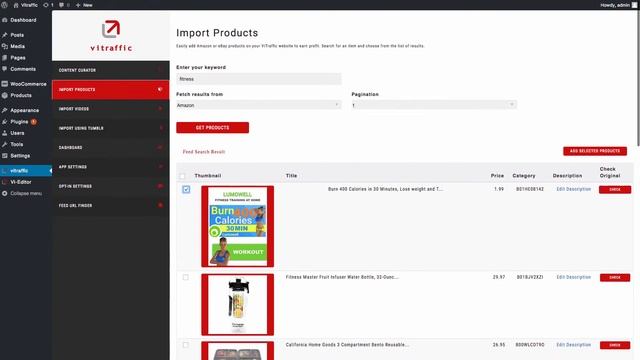
Task: Click the Settings icon
Action: coord(5,156)
